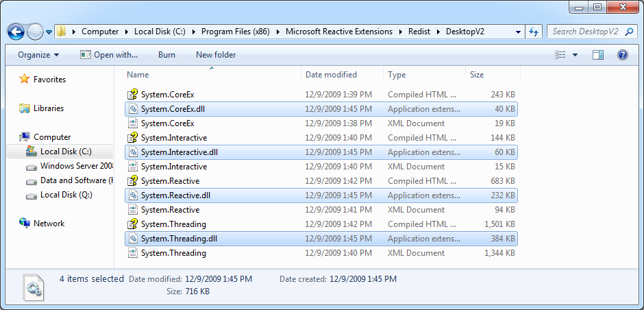The height and width of the screenshot is (310, 644).
Task: Click the 1,344 KB size cell
Action: tap(499, 253)
